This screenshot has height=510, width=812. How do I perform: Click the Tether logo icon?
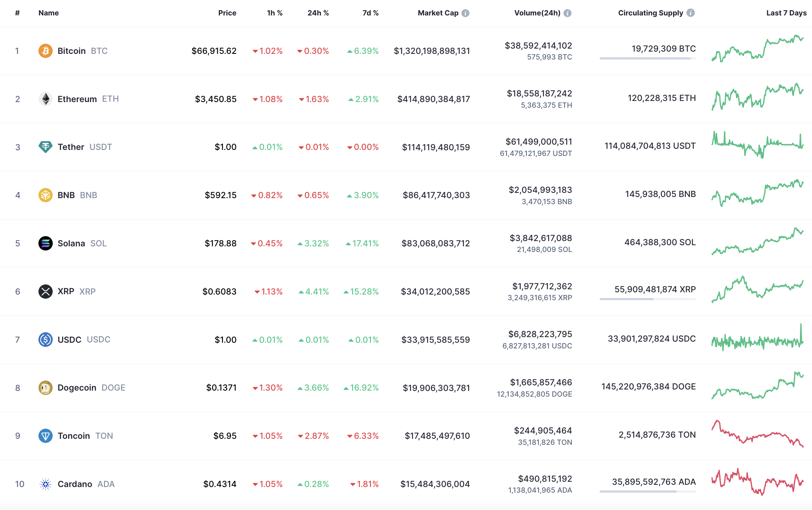coord(46,147)
